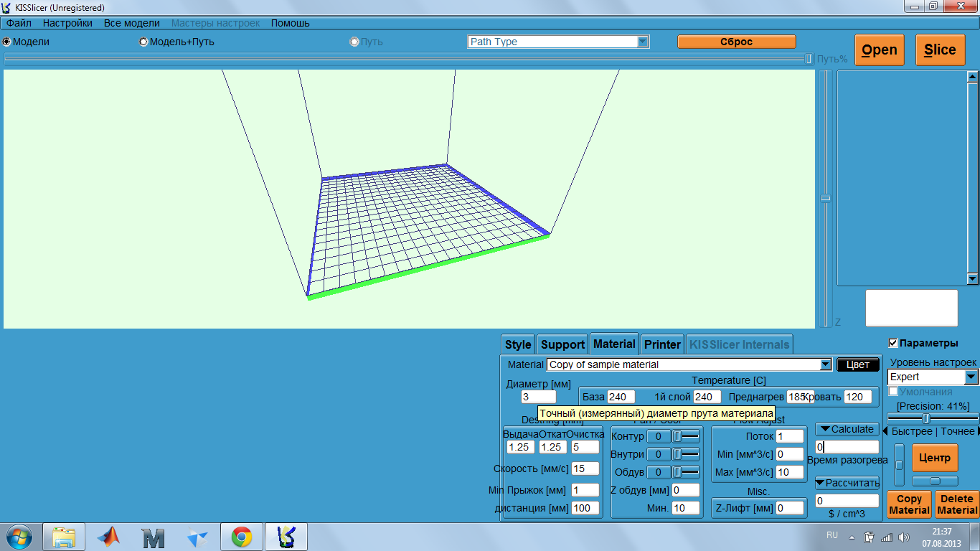Open the Настройки menu

tap(67, 23)
